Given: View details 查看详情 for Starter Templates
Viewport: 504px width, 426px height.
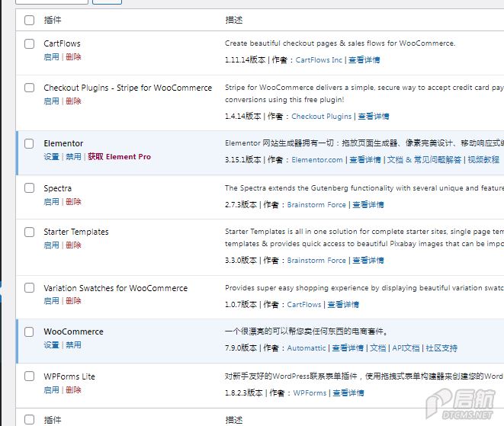Looking at the screenshot, I should tap(368, 260).
